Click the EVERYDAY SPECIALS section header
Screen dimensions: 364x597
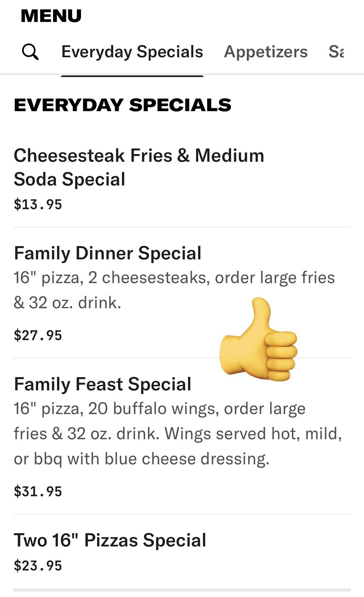click(x=123, y=105)
